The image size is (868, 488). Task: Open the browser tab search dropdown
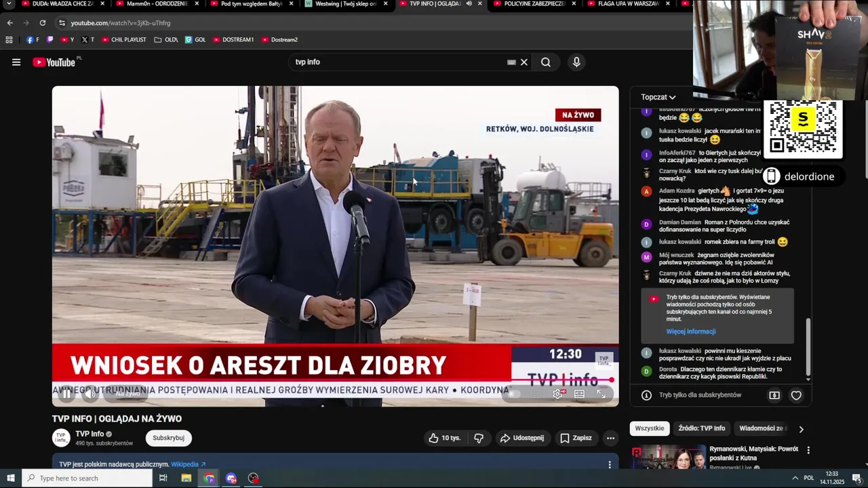coord(9,4)
